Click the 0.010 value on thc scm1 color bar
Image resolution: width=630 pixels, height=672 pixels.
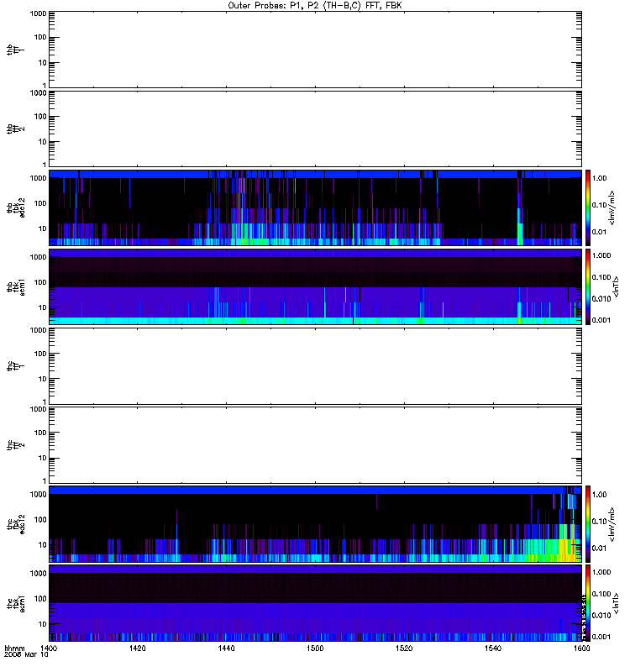point(601,616)
